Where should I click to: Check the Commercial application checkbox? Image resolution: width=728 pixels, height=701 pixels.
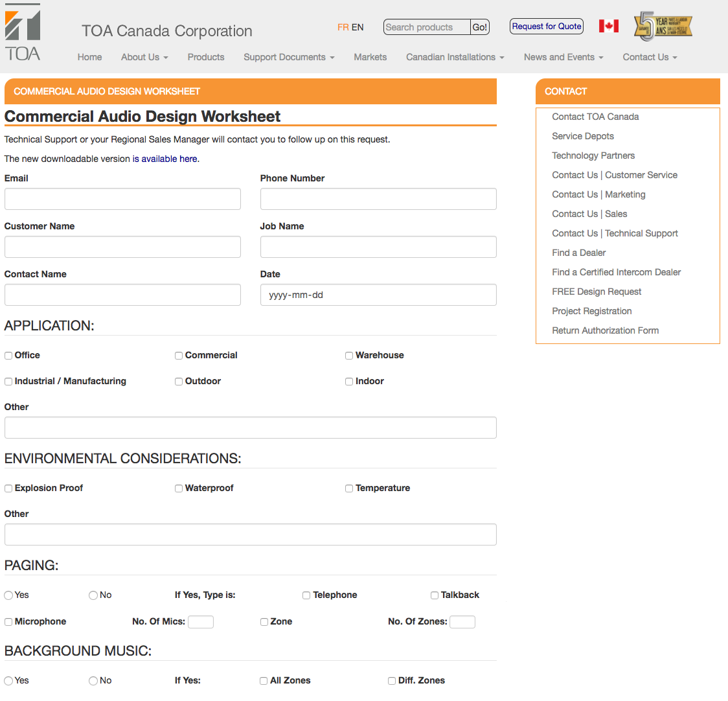pos(179,356)
